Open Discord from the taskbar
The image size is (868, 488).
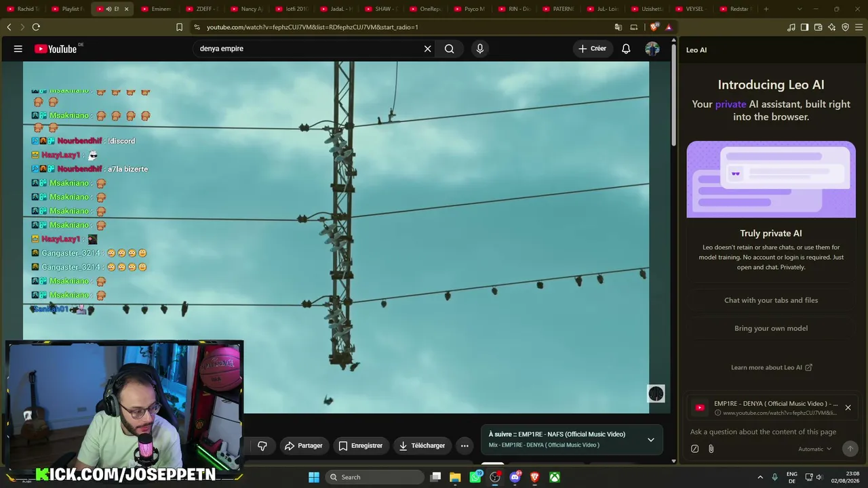point(515,477)
